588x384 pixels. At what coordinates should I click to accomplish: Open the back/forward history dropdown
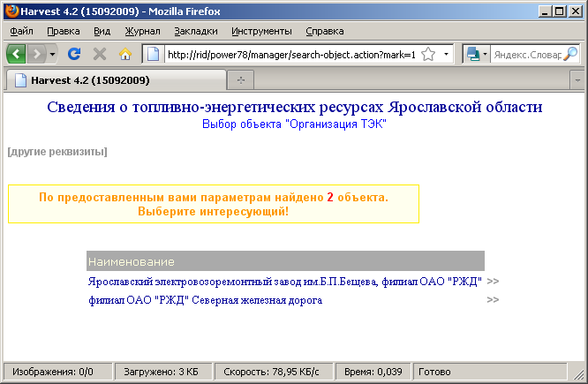click(52, 55)
